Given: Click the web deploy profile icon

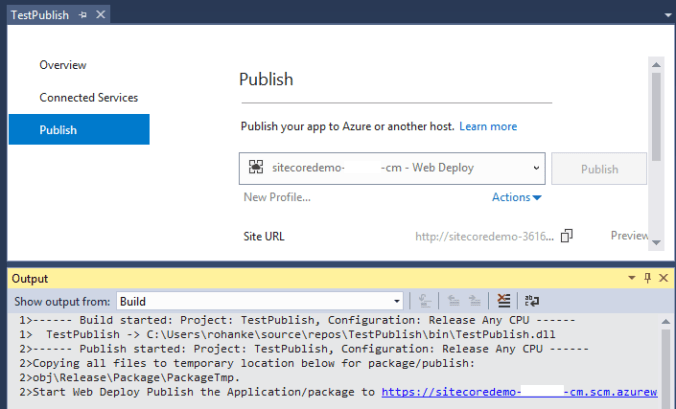Looking at the screenshot, I should (x=256, y=167).
